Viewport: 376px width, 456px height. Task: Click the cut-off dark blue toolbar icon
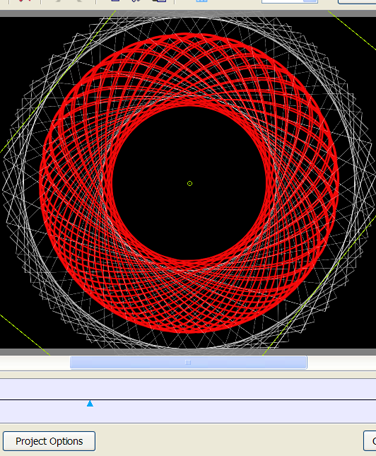[x=115, y=1]
